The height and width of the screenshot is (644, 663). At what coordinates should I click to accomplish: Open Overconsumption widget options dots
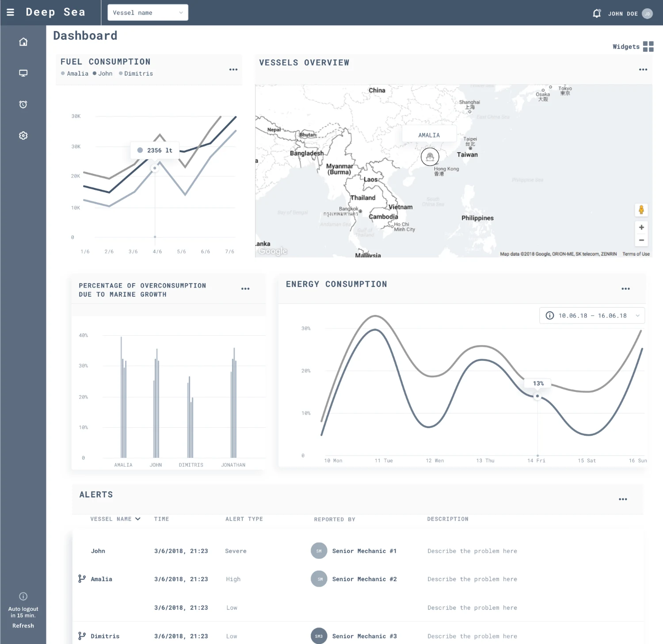[x=245, y=289]
